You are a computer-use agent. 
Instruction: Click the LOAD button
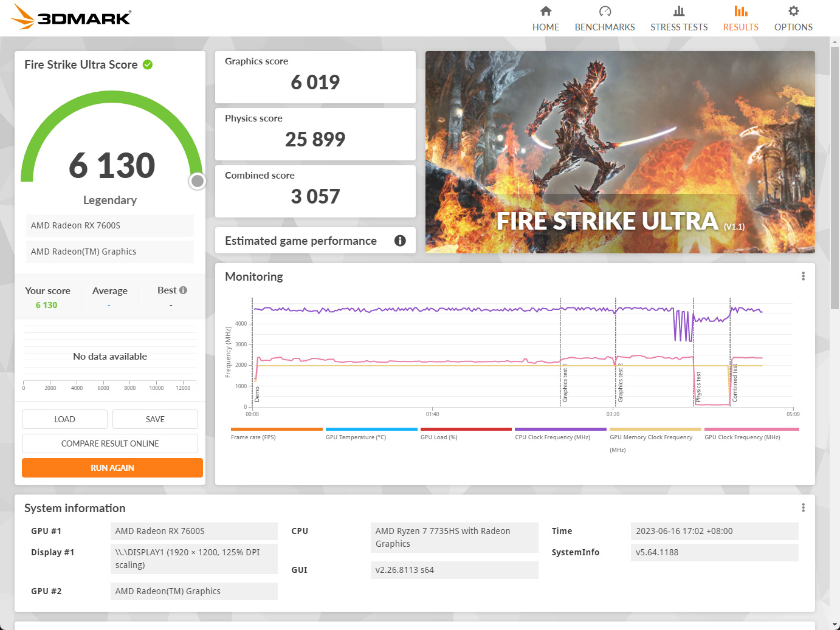tap(64, 419)
